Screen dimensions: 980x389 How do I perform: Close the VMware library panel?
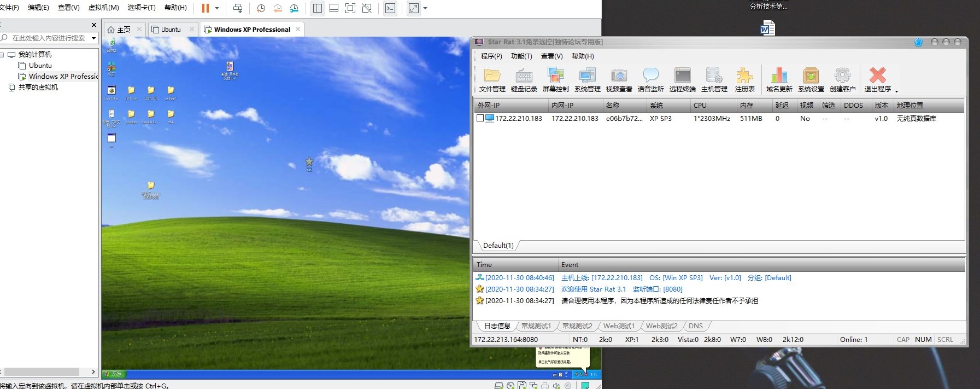point(94,25)
